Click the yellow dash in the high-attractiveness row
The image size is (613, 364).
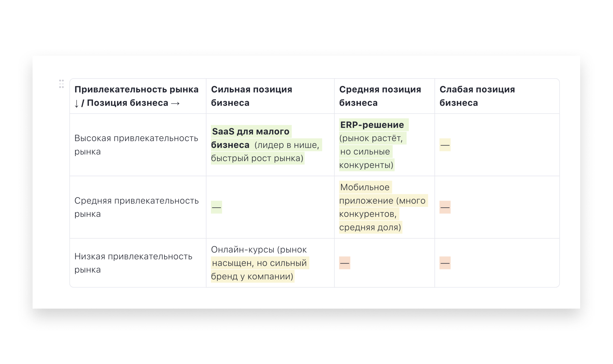click(x=445, y=145)
